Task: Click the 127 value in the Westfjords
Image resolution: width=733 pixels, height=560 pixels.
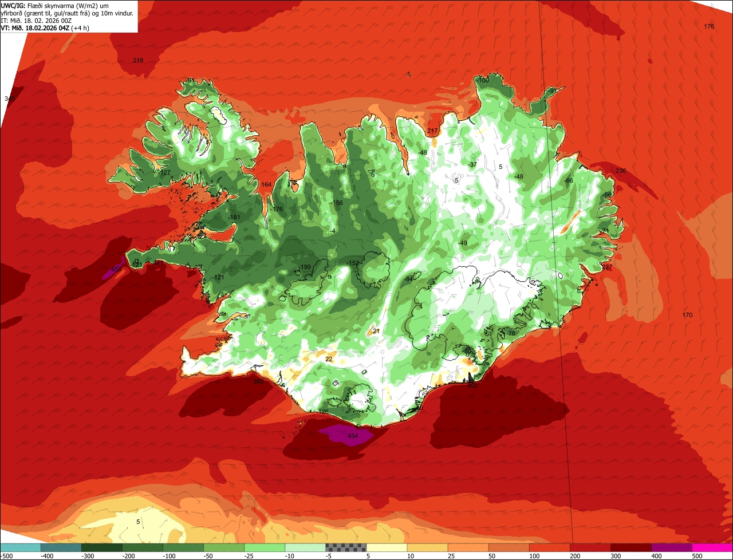Action: point(165,173)
